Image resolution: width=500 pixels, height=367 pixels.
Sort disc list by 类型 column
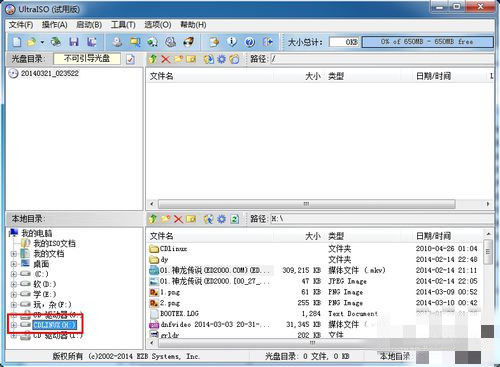coord(336,76)
